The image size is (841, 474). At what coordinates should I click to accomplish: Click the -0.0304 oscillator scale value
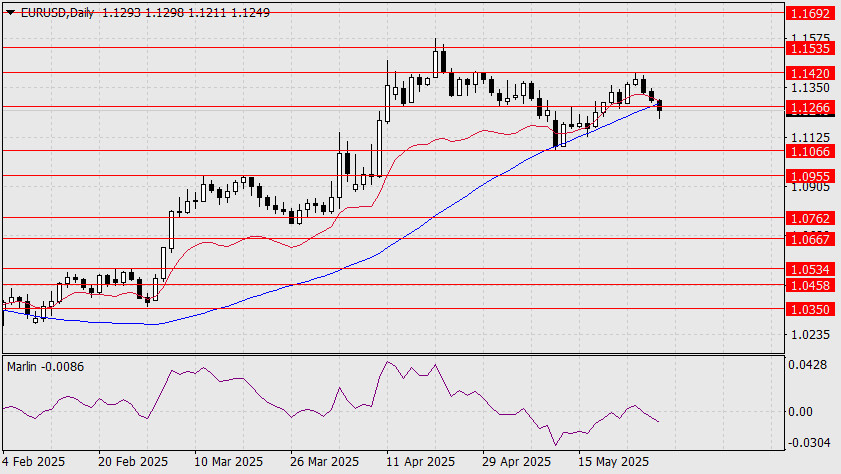coord(808,443)
